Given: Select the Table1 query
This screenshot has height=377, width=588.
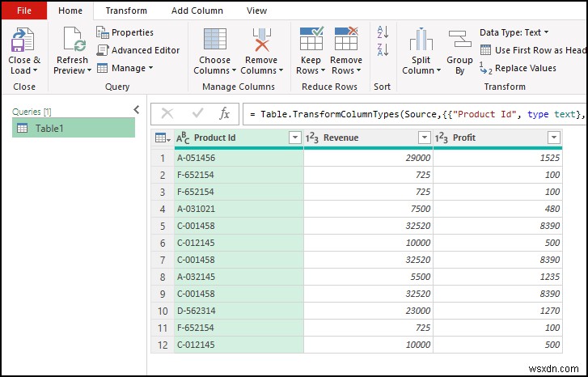Looking at the screenshot, I should [x=74, y=128].
